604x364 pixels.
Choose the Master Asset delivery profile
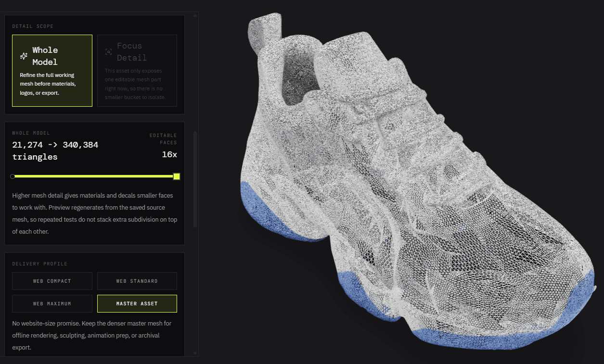point(137,303)
